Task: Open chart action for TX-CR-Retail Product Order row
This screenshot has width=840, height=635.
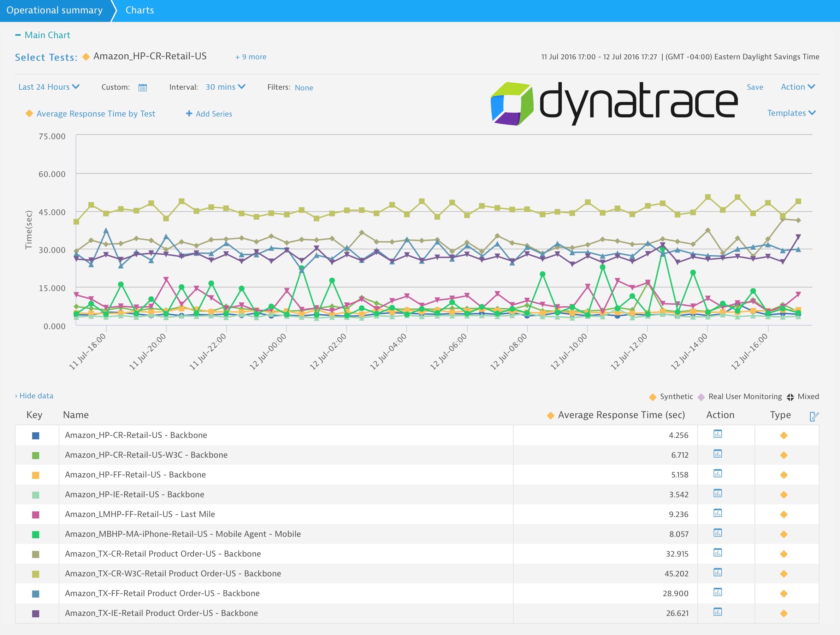Action: [x=717, y=552]
